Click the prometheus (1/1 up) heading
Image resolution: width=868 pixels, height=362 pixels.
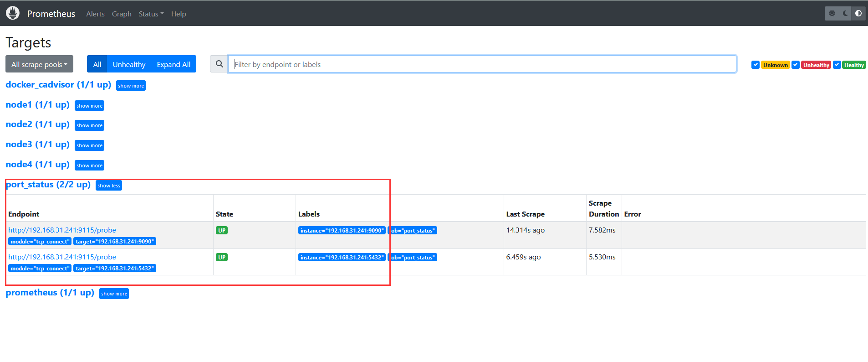(x=50, y=292)
